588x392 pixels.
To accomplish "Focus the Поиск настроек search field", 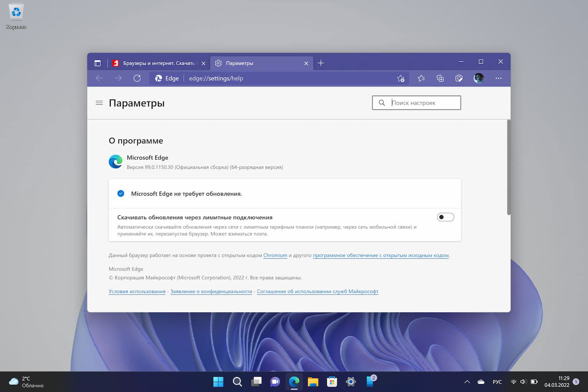I will [x=417, y=103].
